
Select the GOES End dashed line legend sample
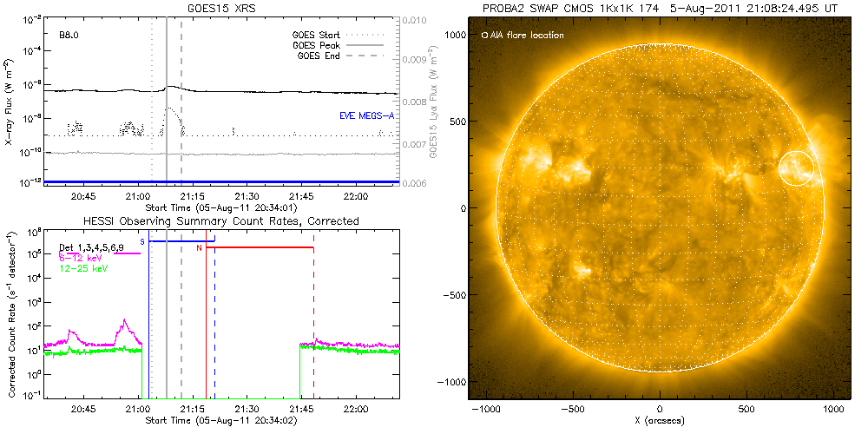[x=372, y=55]
